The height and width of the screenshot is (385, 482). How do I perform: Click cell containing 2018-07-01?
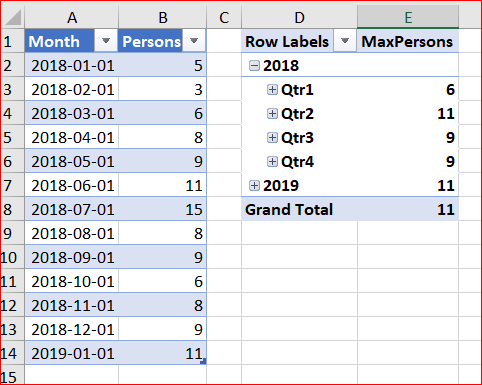(x=72, y=210)
